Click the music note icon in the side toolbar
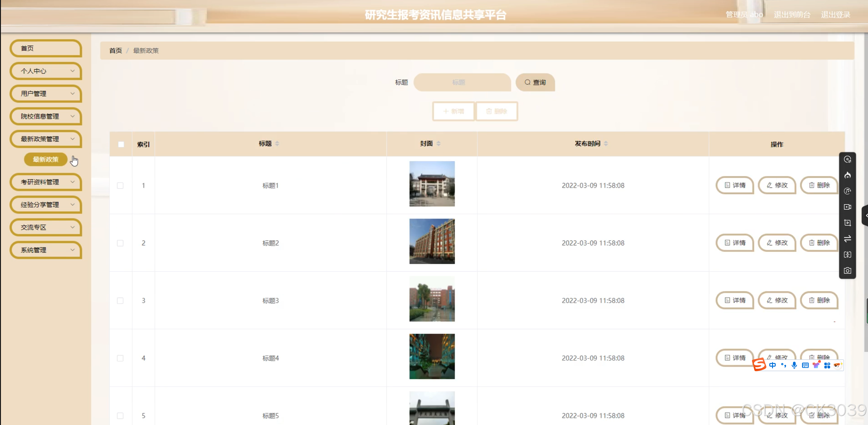 click(x=847, y=191)
